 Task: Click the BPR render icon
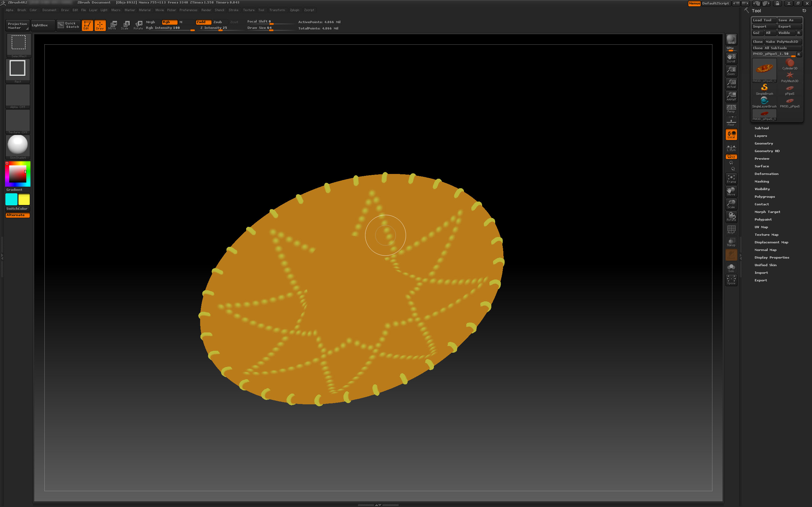731,40
